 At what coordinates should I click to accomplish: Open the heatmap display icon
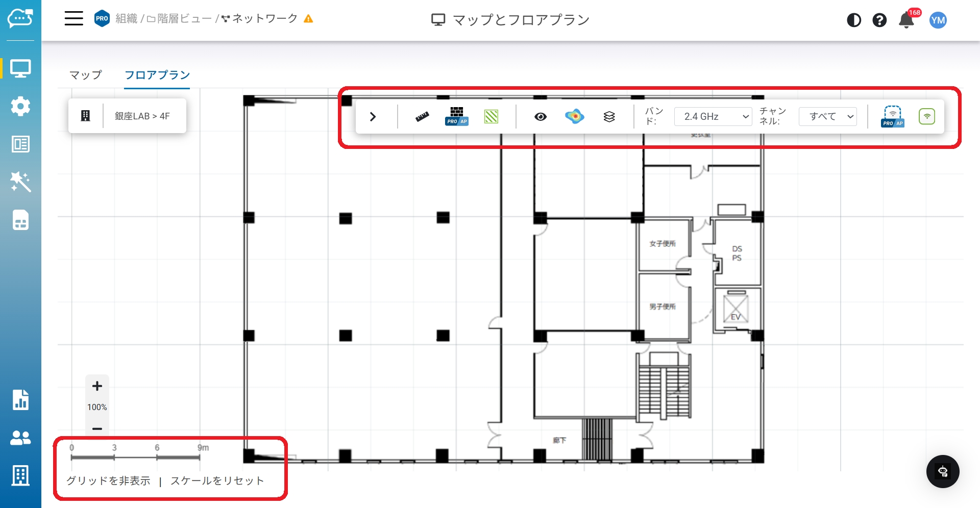point(575,116)
